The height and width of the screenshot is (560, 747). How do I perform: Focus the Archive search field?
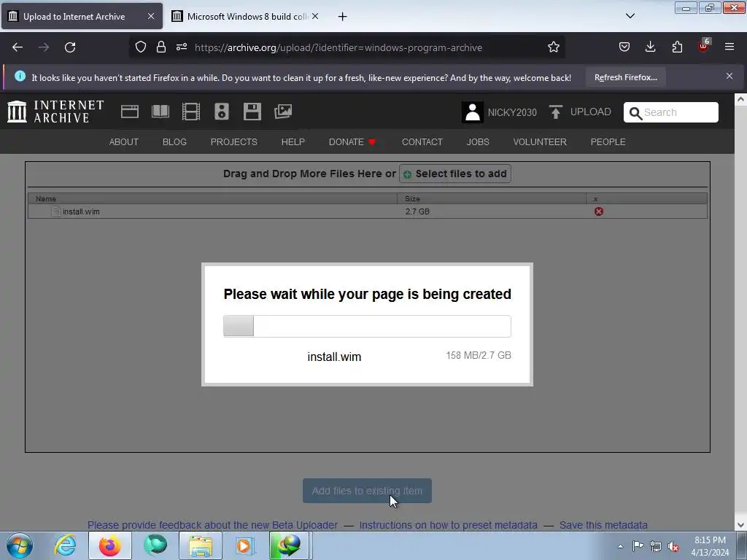click(671, 112)
